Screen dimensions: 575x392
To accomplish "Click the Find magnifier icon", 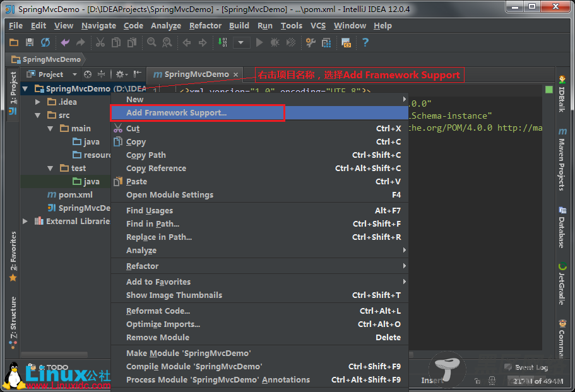I will (151, 42).
